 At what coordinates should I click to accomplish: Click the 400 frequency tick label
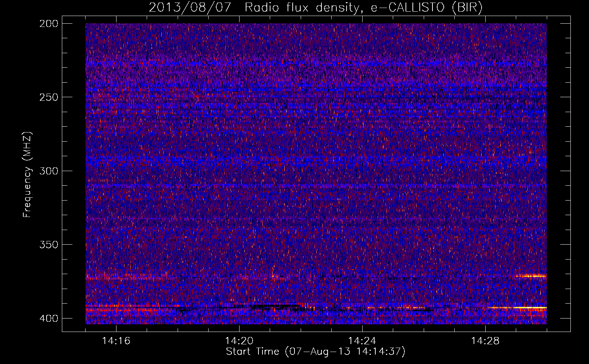[x=48, y=318]
